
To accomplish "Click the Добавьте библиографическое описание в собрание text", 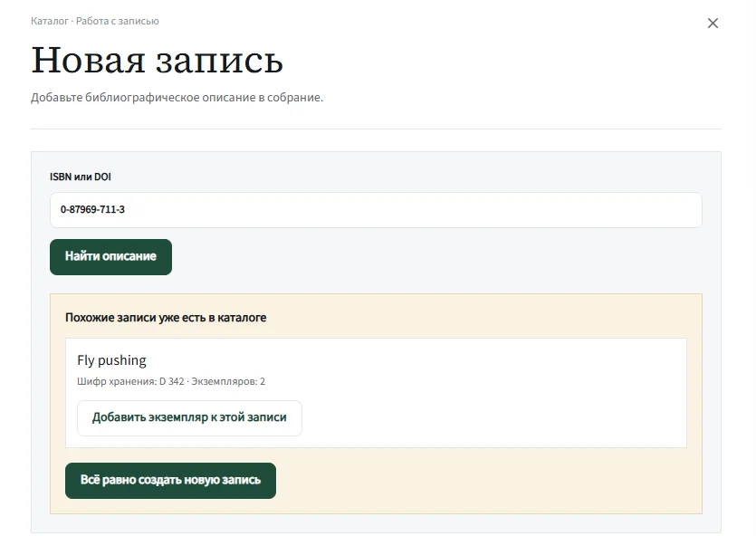I will [x=177, y=98].
